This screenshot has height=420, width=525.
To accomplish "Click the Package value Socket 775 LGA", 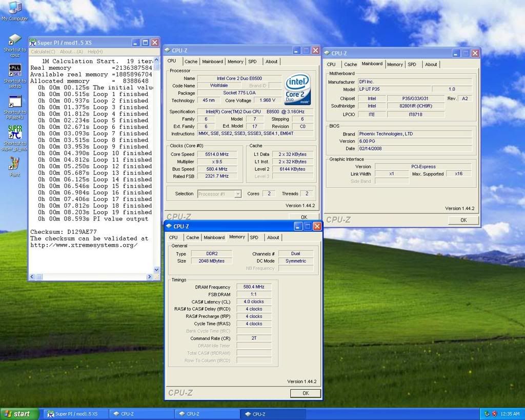I will pyautogui.click(x=239, y=93).
